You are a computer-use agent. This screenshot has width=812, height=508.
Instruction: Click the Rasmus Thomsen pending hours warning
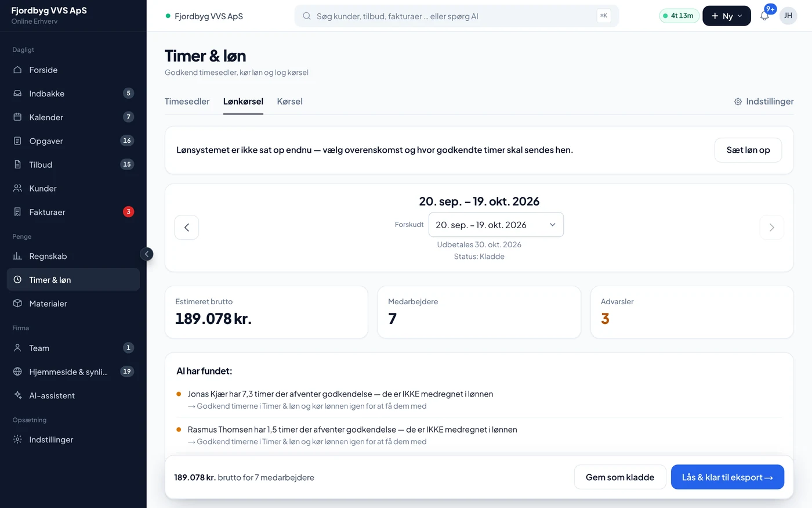coord(352,430)
